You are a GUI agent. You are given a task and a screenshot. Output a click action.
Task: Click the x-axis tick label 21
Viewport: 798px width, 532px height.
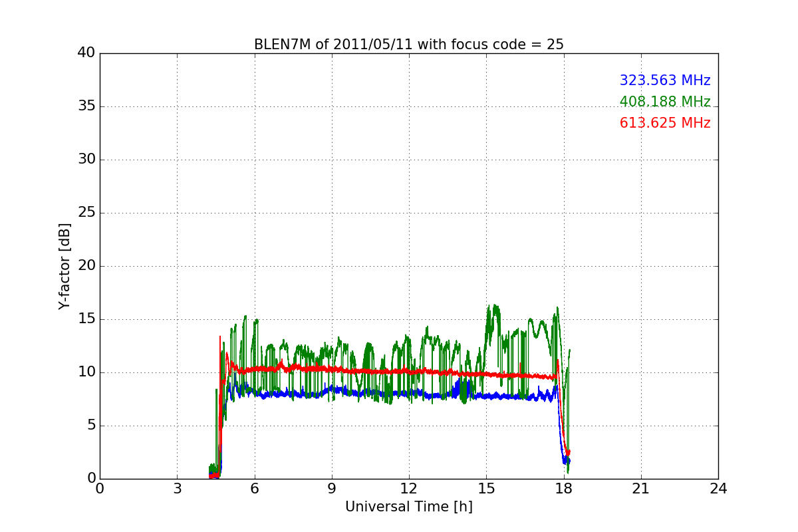tap(640, 489)
